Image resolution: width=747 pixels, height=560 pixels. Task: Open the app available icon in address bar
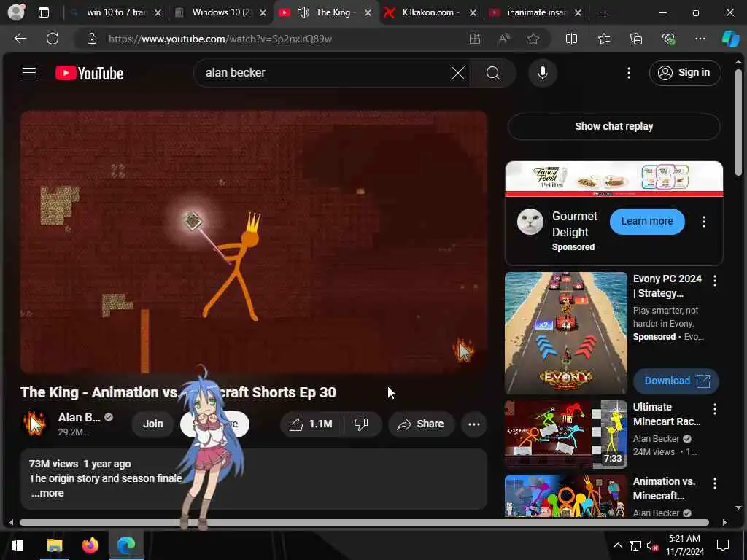point(474,39)
